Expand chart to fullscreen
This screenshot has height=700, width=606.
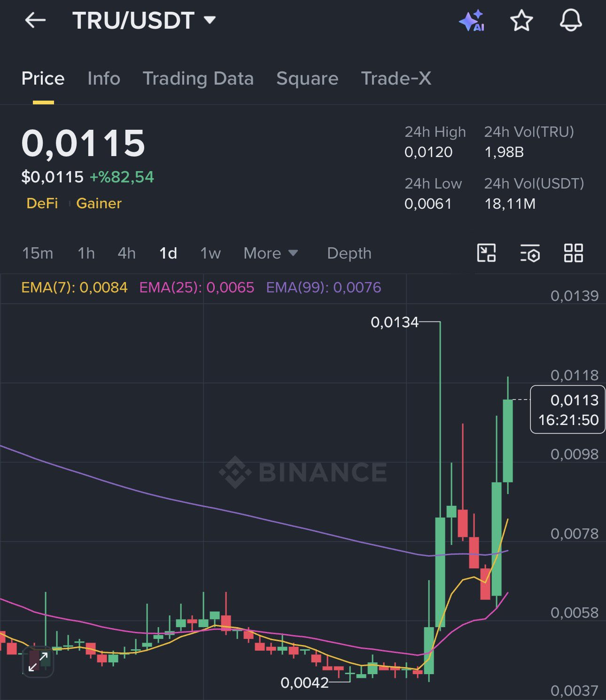[x=38, y=662]
